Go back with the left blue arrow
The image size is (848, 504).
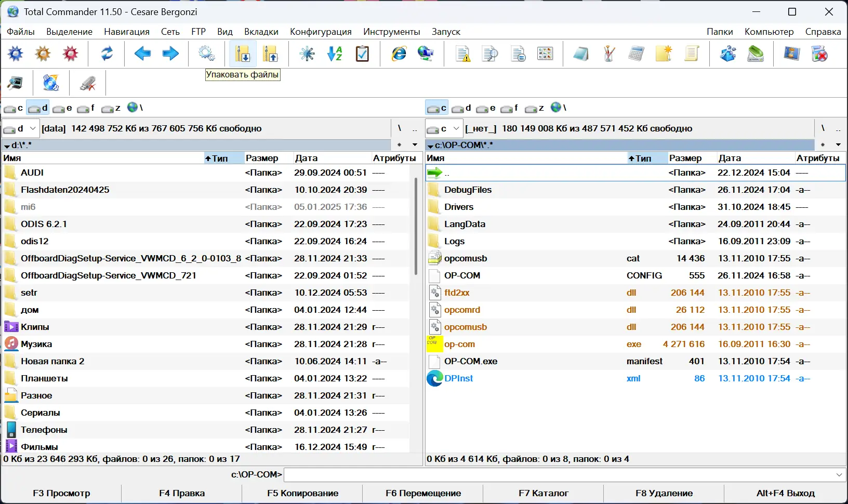(142, 54)
